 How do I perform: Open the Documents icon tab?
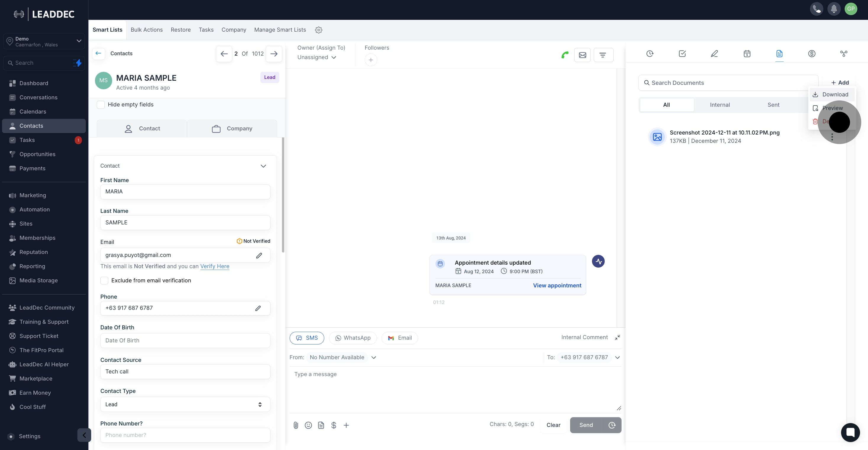click(779, 54)
